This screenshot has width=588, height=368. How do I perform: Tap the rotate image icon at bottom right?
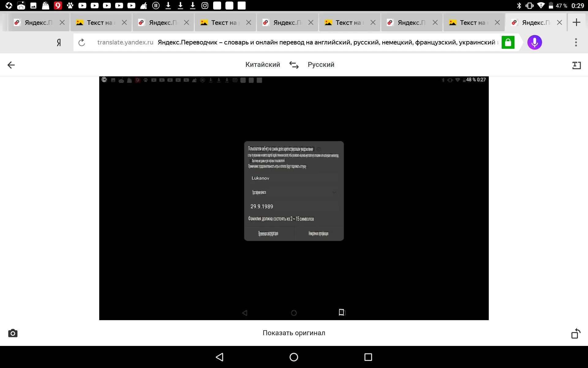(x=576, y=333)
